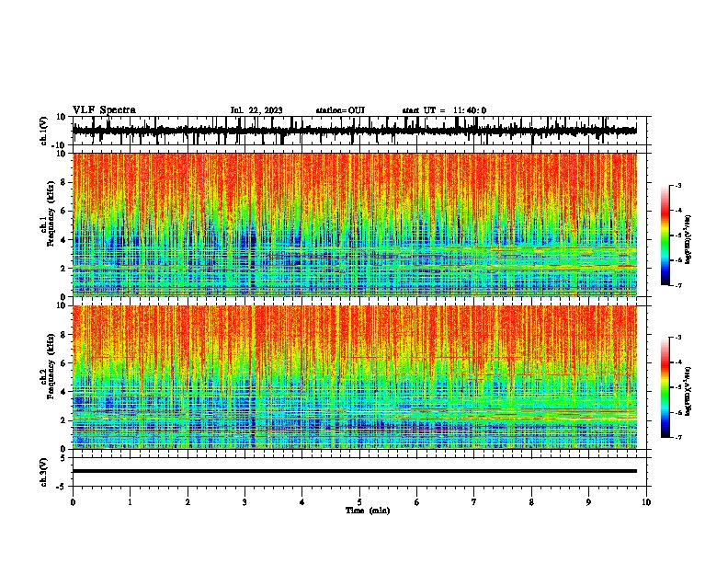Click the ch.2 color scale log(PSD) label
This screenshot has height=563, width=728.
coord(688,392)
